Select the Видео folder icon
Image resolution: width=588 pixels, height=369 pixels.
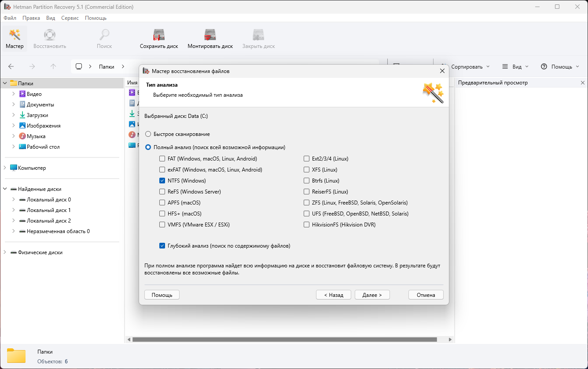22,94
